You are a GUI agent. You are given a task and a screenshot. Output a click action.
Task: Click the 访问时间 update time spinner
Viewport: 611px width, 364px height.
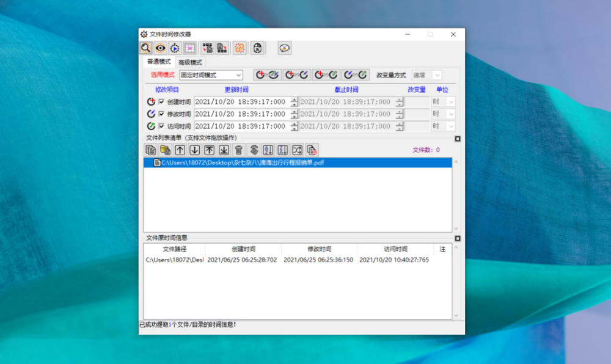tap(295, 126)
